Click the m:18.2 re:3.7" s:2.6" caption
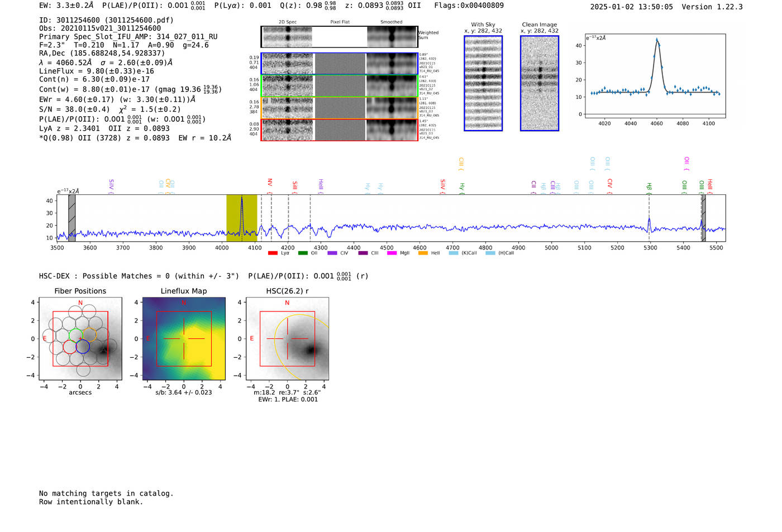 [287, 392]
